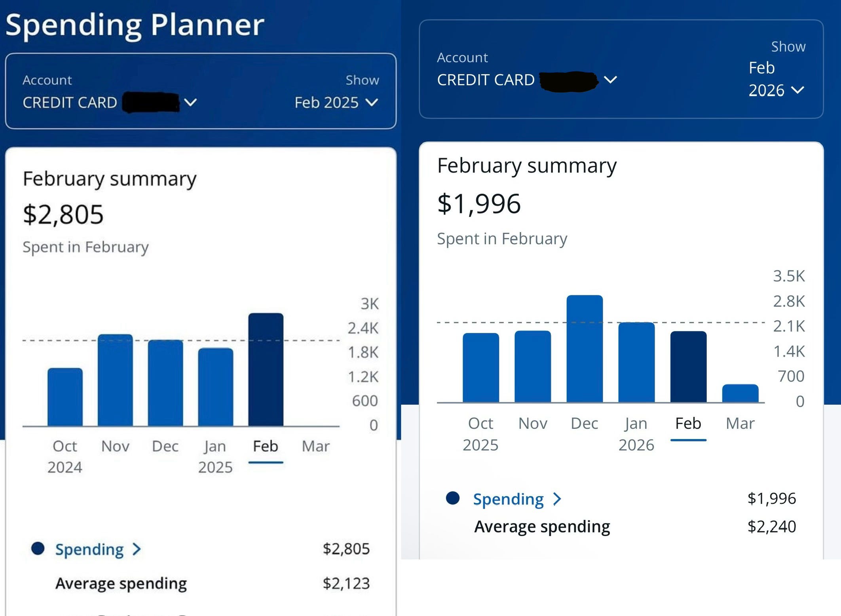
Task: Click chevron next to right Spending link
Action: (x=557, y=499)
